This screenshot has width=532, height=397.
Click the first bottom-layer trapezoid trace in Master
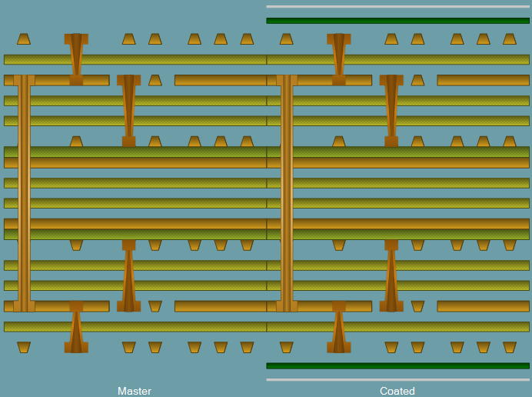pos(24,348)
